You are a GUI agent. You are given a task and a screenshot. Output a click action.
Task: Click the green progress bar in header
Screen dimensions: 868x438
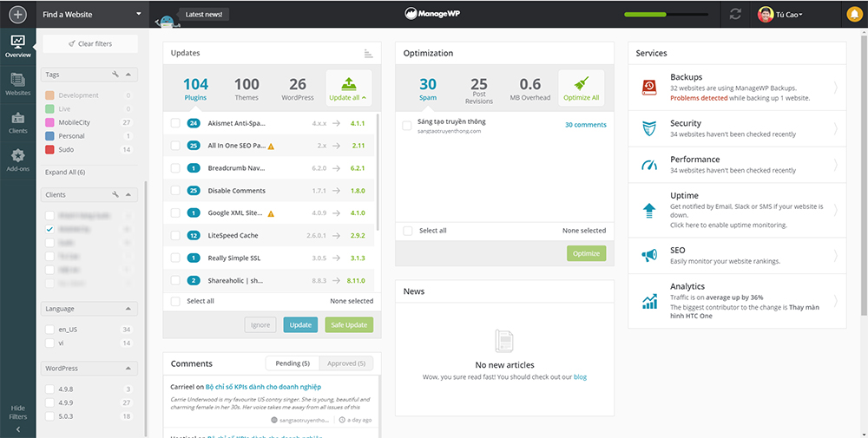[x=645, y=15]
